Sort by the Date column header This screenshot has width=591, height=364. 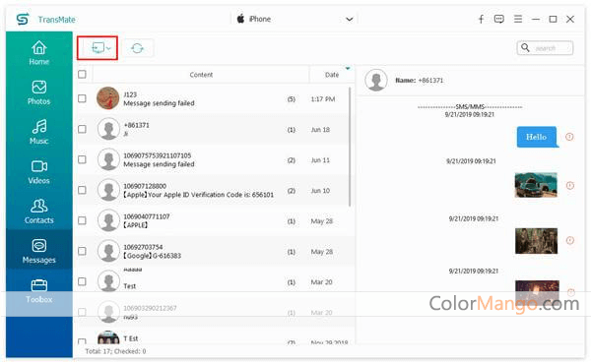[x=332, y=75]
